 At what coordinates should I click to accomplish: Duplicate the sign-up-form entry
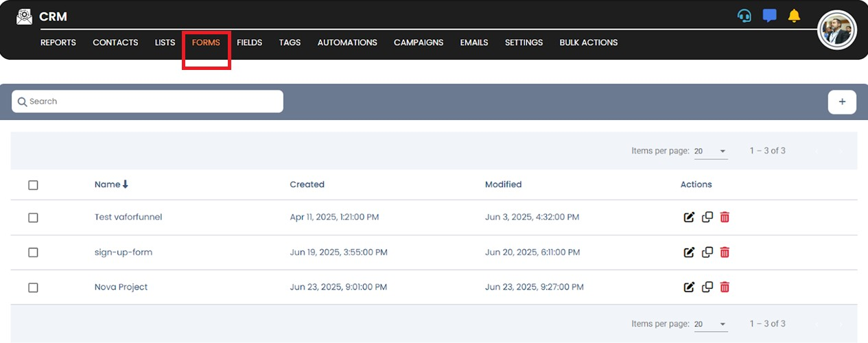point(707,252)
